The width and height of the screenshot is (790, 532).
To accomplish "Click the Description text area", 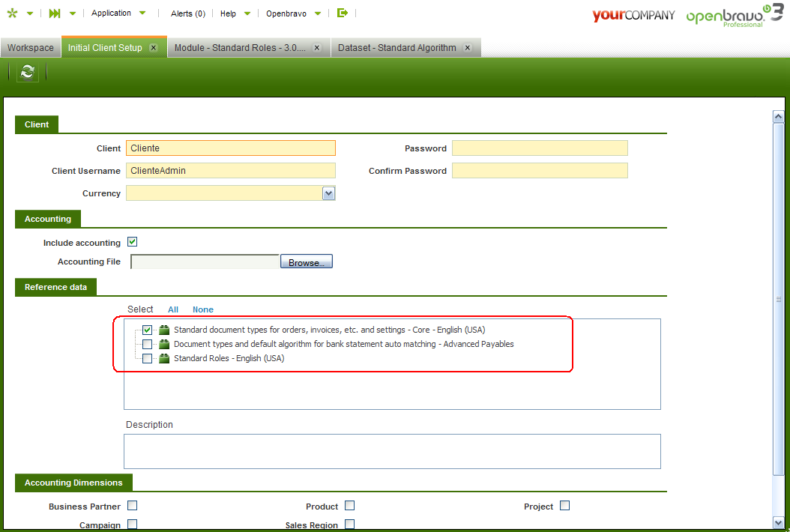I will (392, 451).
